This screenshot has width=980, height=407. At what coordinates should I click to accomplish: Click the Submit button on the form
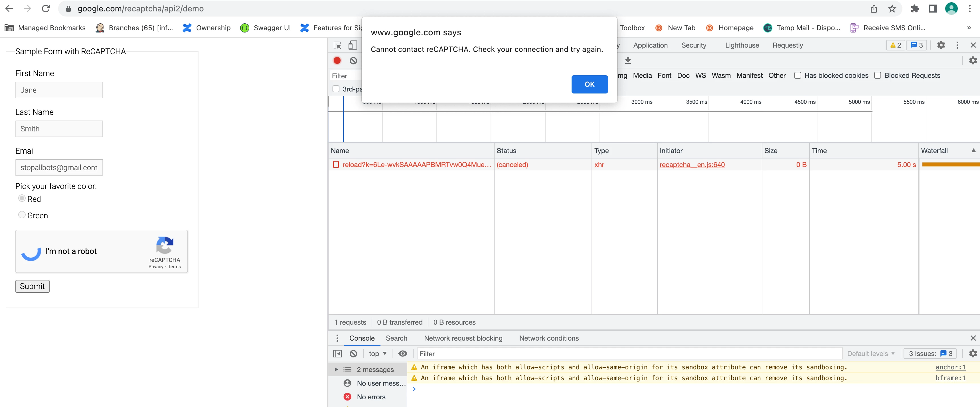tap(32, 286)
